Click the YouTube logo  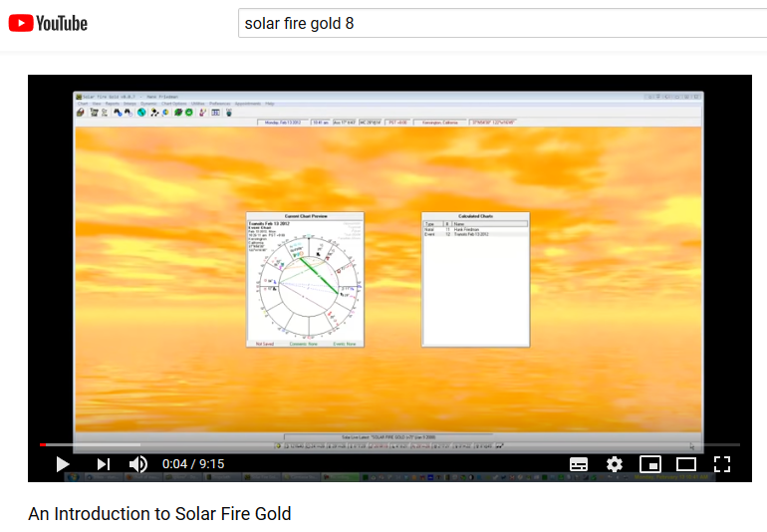[x=48, y=23]
